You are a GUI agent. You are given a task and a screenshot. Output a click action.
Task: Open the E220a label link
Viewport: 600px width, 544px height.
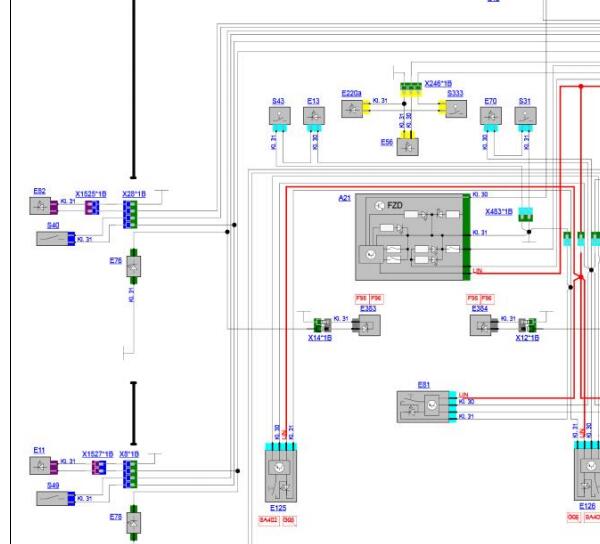[x=351, y=93]
